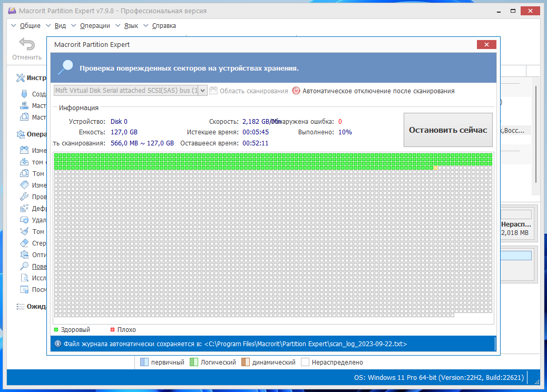
Task: Maximize the main Macrorit window
Action: 513,11
